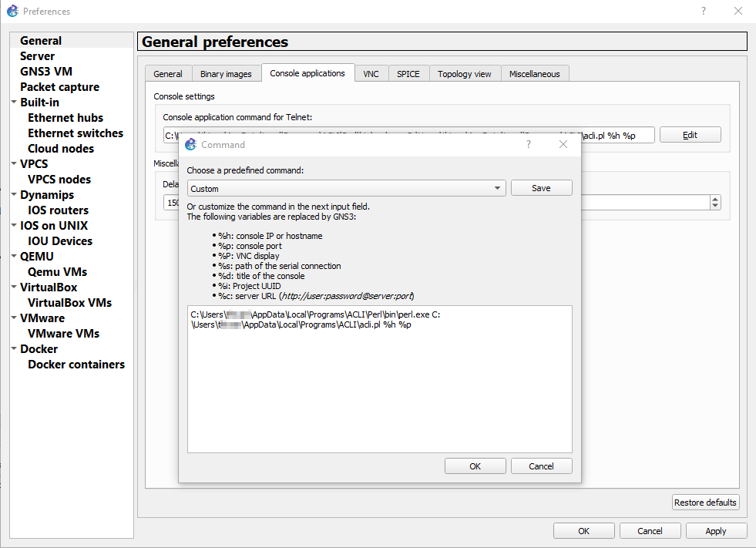Collapse the Built-in tree section
This screenshot has height=548, width=756.
tap(14, 103)
